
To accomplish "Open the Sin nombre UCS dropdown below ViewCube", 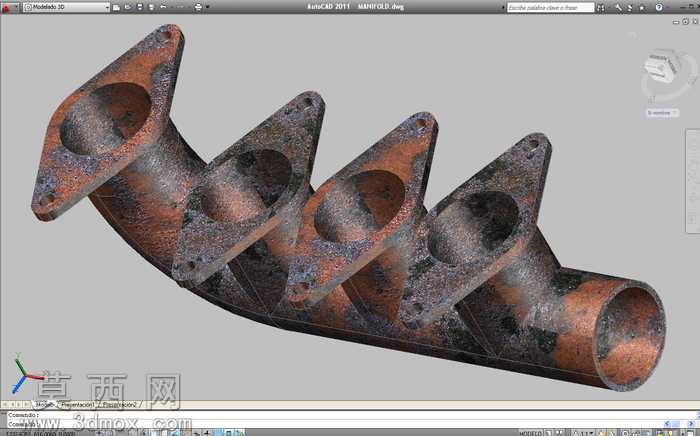I will 663,113.
